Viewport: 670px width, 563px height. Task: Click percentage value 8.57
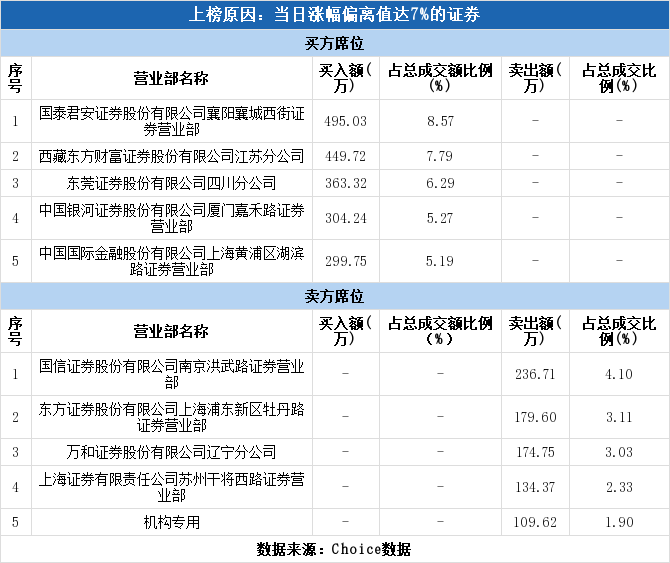click(440, 121)
